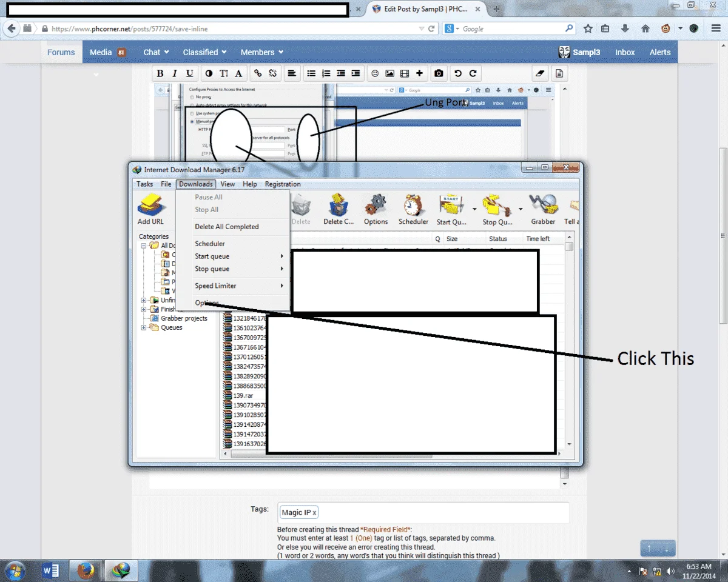
Task: Click the insert image icon
Action: coord(389,73)
